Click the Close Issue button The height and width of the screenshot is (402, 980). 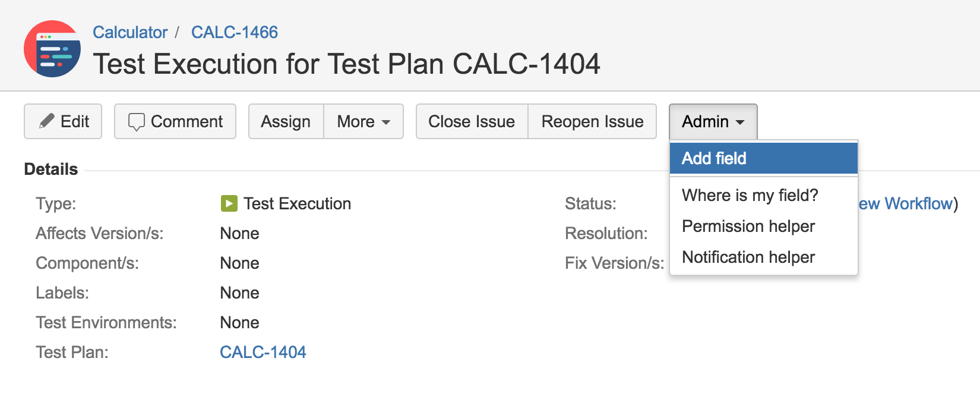tap(472, 121)
